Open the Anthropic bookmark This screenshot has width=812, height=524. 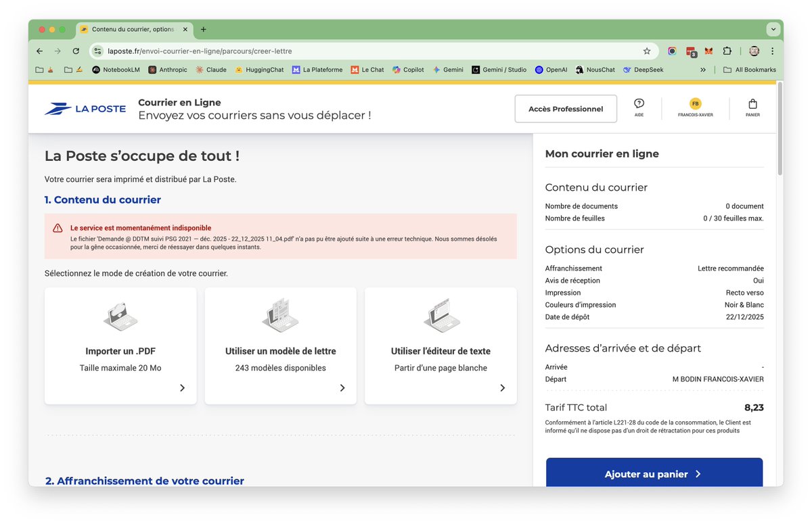167,70
